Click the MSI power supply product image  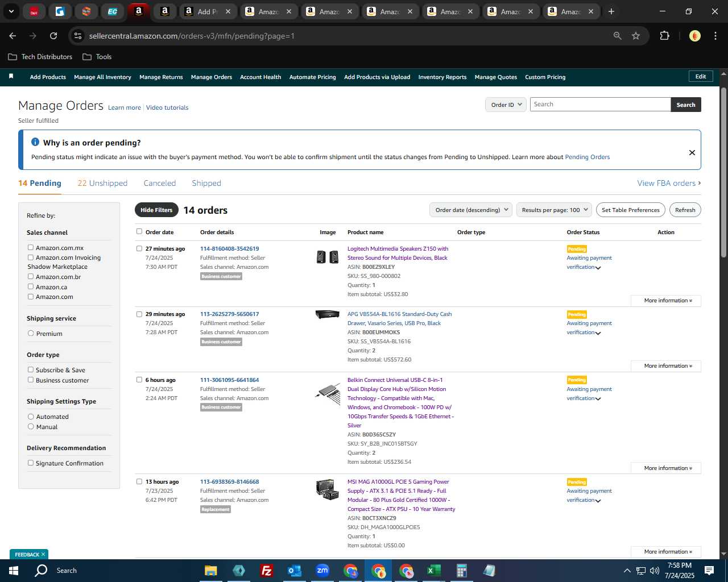pyautogui.click(x=328, y=489)
